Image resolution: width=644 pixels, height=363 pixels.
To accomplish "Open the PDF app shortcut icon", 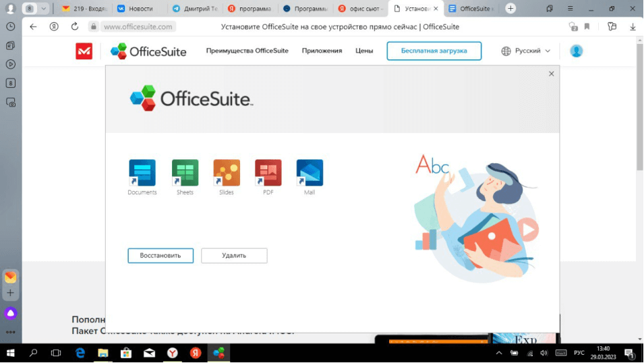I will click(268, 173).
